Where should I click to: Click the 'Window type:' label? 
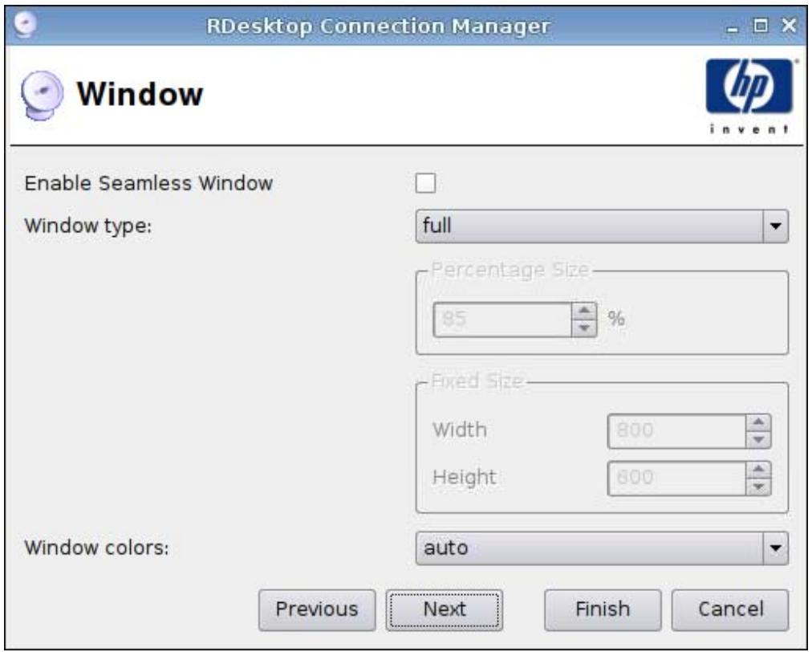tap(88, 226)
